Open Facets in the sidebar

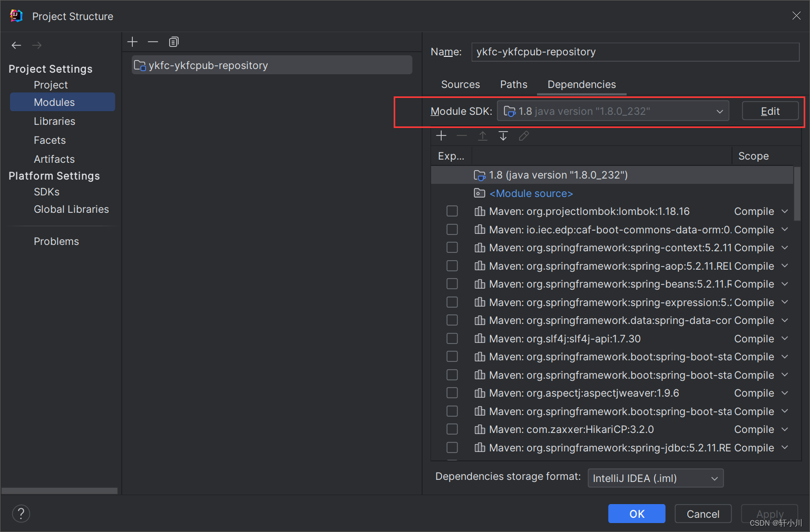pos(50,140)
